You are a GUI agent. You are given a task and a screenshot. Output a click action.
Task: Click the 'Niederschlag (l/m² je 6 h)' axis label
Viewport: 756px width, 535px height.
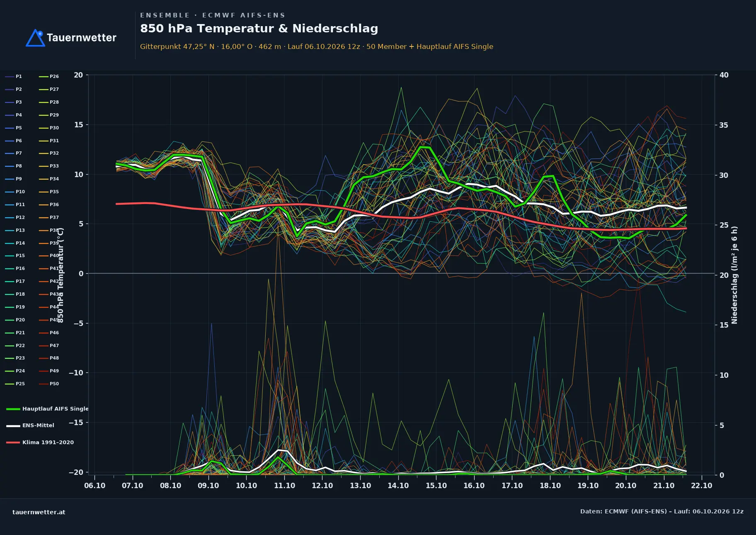click(x=734, y=275)
